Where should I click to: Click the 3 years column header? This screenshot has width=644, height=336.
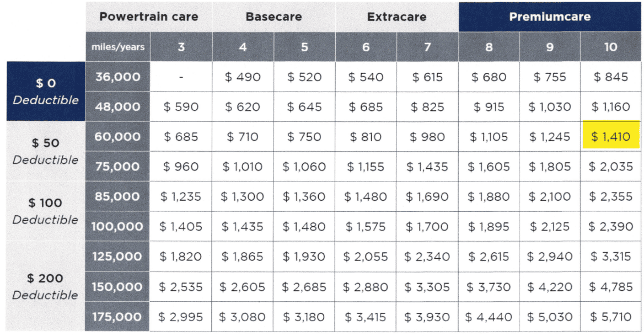(x=181, y=47)
